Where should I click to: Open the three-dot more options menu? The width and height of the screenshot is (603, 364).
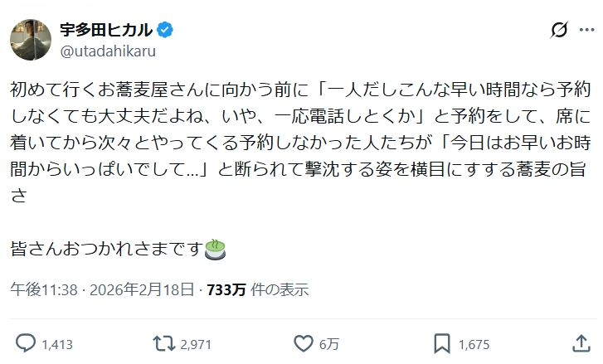coord(585,30)
